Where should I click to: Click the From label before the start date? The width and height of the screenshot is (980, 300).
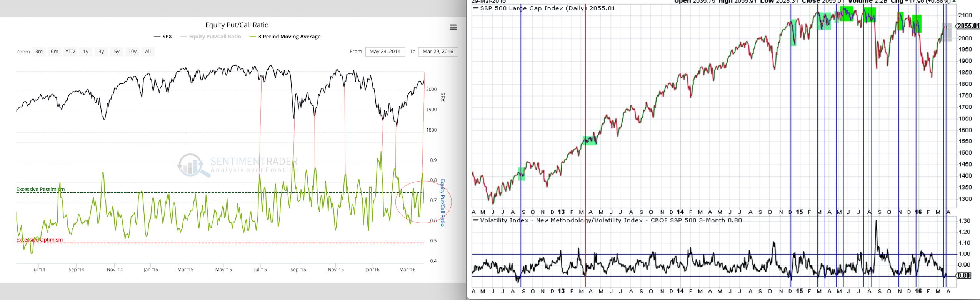(356, 52)
